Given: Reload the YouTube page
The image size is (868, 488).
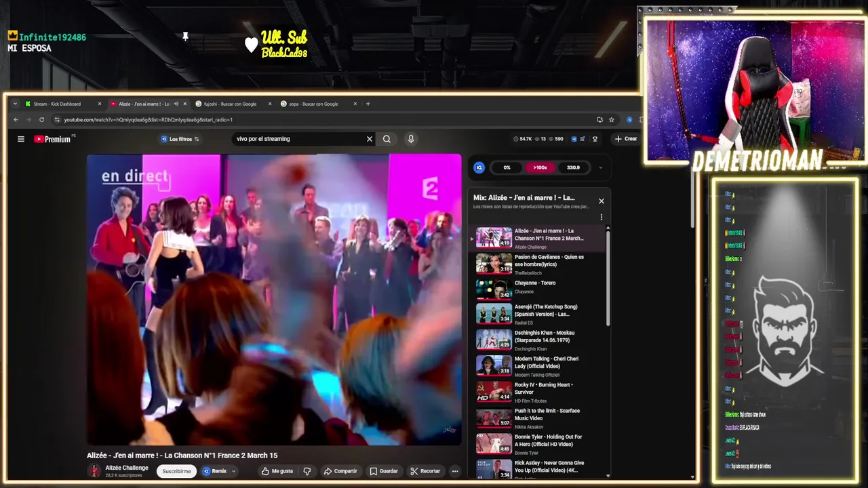Looking at the screenshot, I should pyautogui.click(x=41, y=120).
